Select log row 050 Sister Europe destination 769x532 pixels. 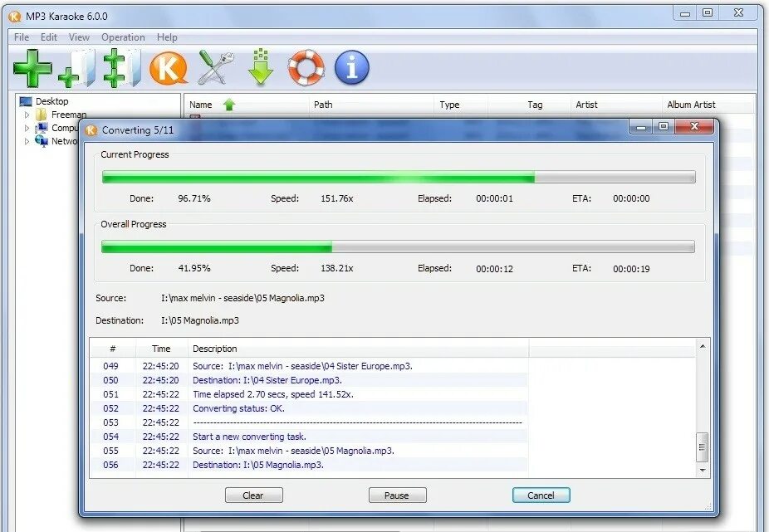(x=309, y=380)
